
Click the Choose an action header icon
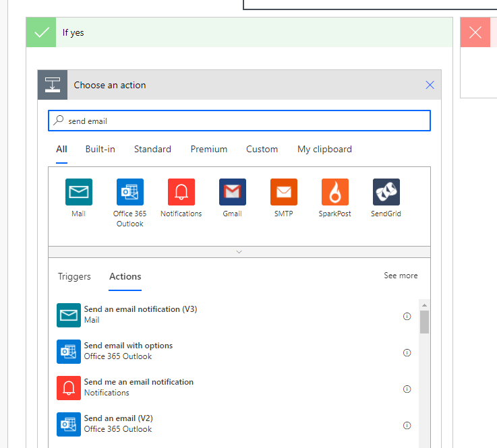pos(53,85)
